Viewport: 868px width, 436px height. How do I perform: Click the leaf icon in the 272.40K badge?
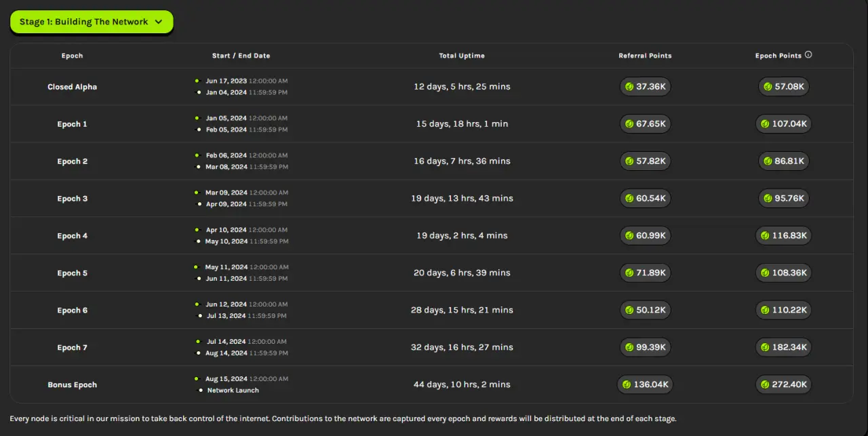tap(765, 385)
